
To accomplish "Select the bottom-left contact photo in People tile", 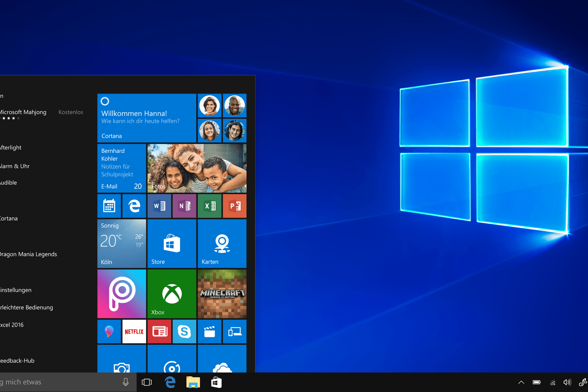I will tap(209, 130).
